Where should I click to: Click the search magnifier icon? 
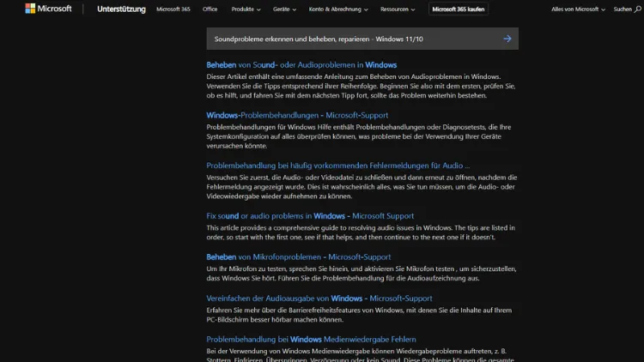point(637,9)
